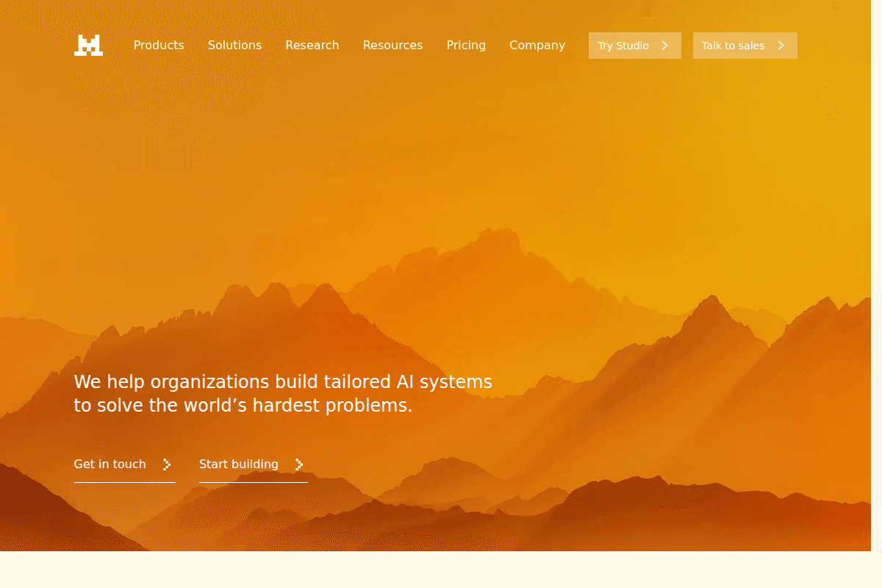Viewport: 882px width, 588px height.
Task: Click the company logo icon
Action: [x=88, y=45]
